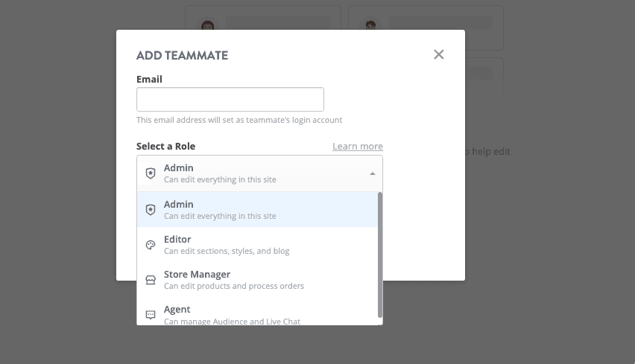Click the Agent chat bubble icon
The height and width of the screenshot is (364, 635).
[x=151, y=315]
